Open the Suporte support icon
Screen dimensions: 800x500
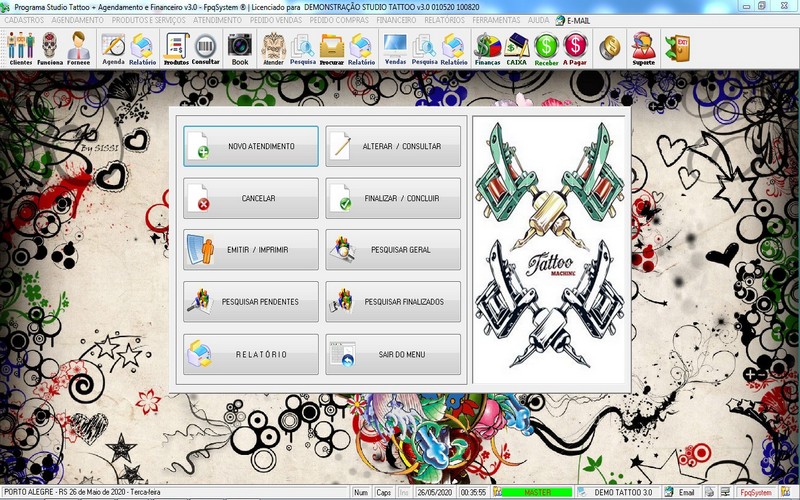[643, 48]
